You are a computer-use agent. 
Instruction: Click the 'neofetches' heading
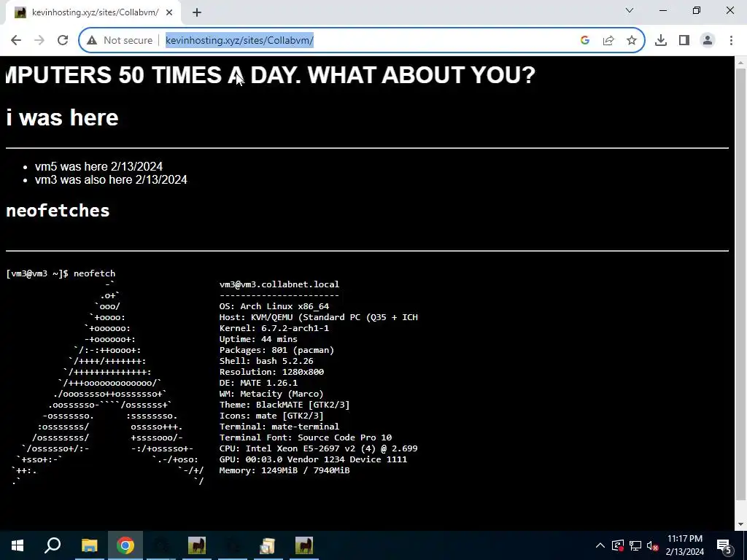(x=58, y=211)
